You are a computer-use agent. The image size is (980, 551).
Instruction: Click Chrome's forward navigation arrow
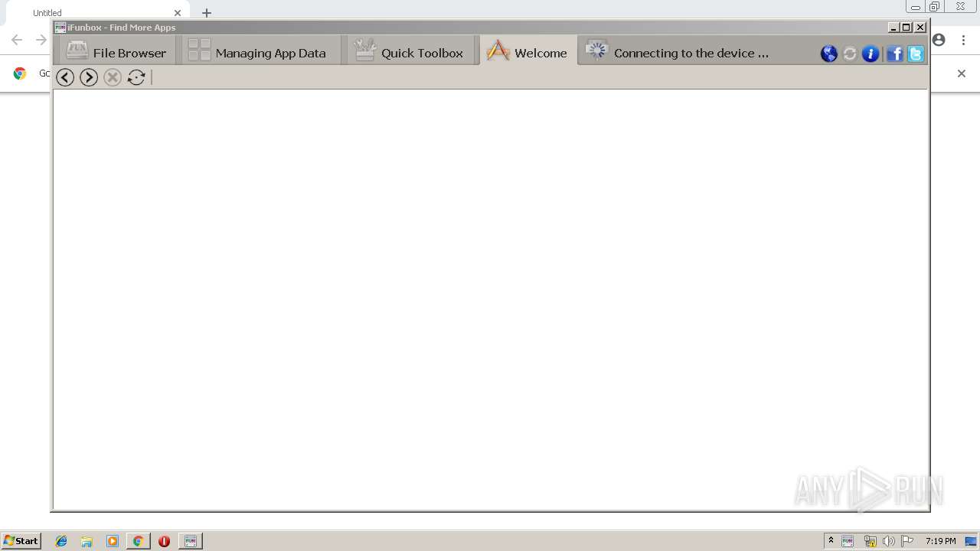tap(41, 40)
